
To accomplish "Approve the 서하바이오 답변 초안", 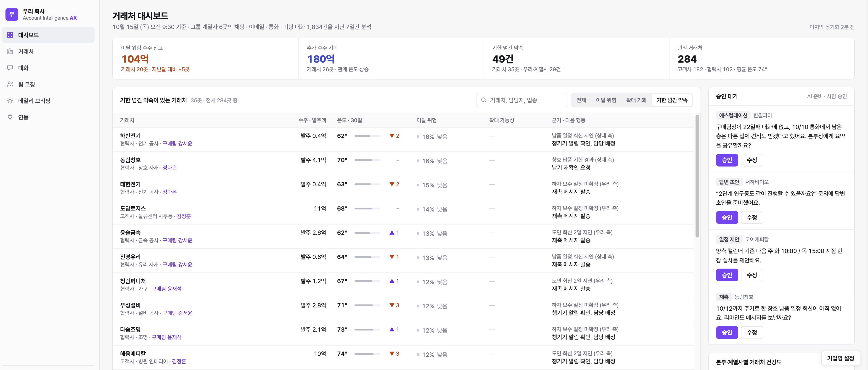I will 727,217.
